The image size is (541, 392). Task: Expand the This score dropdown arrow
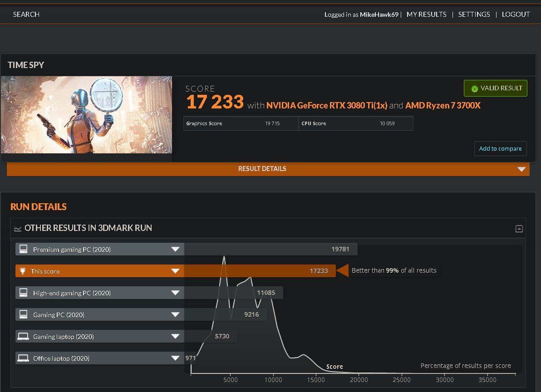point(175,271)
